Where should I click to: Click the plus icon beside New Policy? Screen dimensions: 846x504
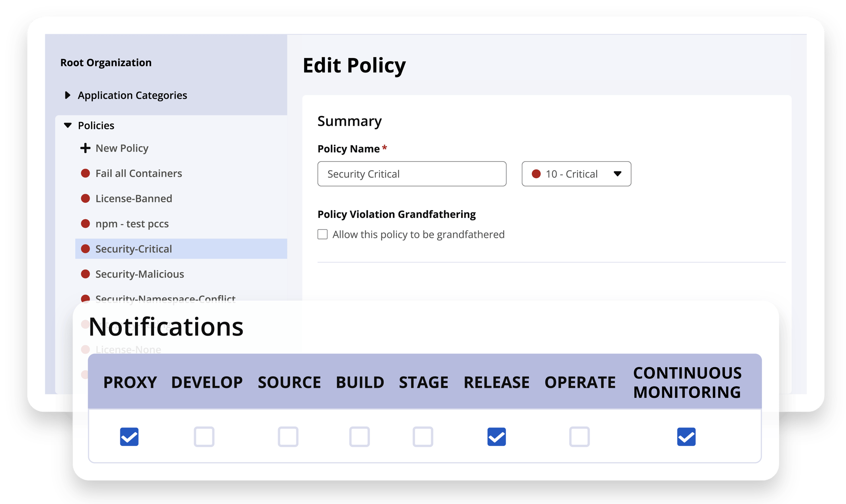[x=85, y=148]
